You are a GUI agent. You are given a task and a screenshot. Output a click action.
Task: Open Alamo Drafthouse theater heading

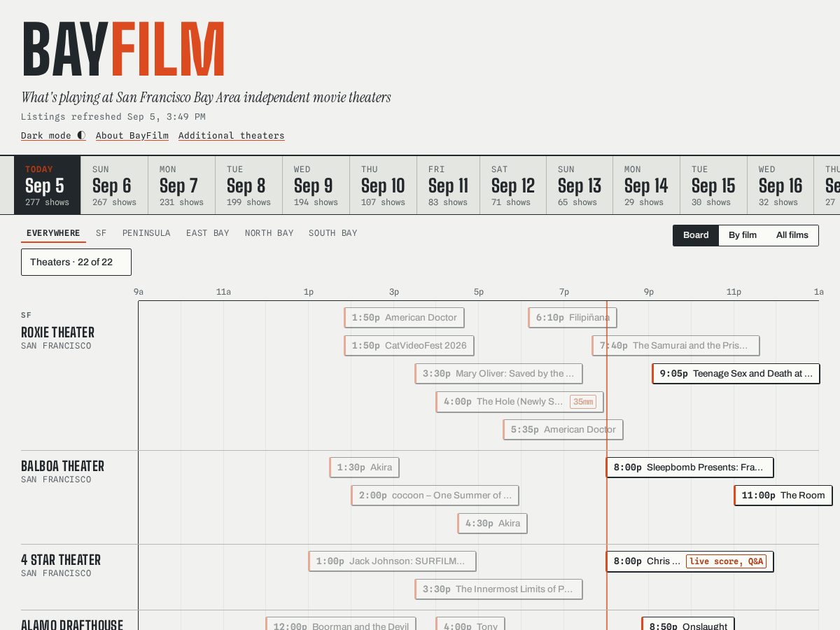(x=72, y=624)
